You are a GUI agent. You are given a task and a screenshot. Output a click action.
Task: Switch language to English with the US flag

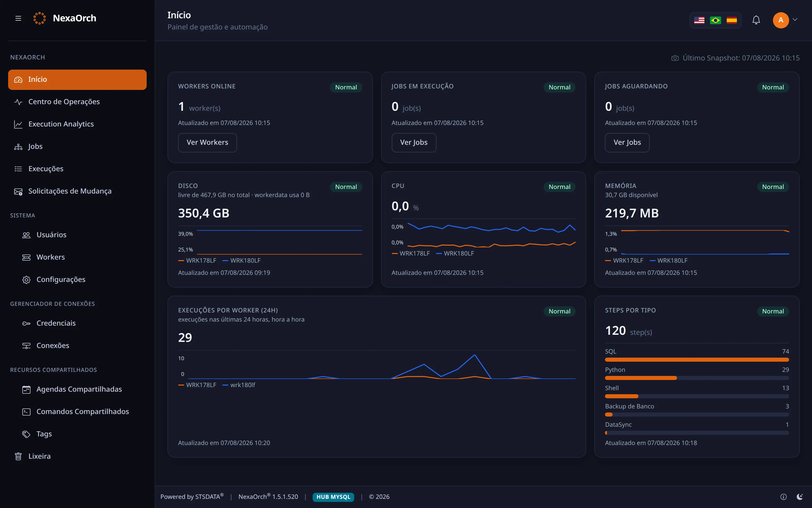pos(699,20)
